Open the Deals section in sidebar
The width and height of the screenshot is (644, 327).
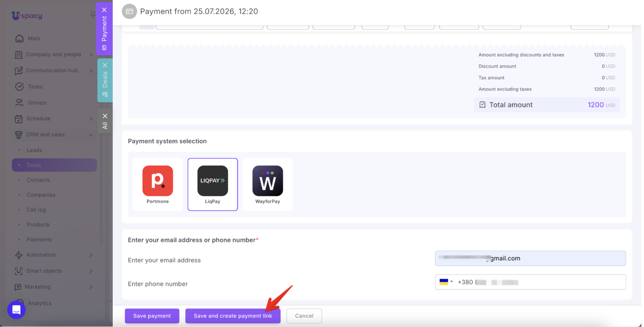54,165
